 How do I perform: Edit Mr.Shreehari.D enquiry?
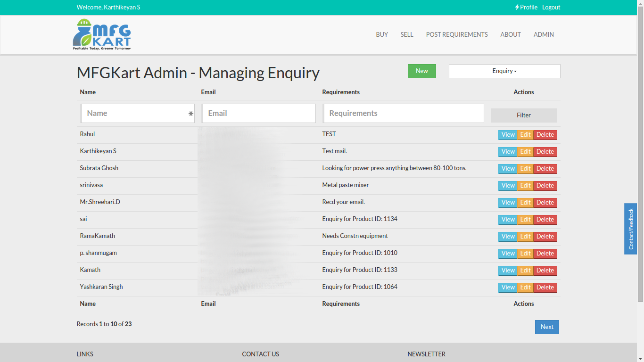tap(525, 203)
